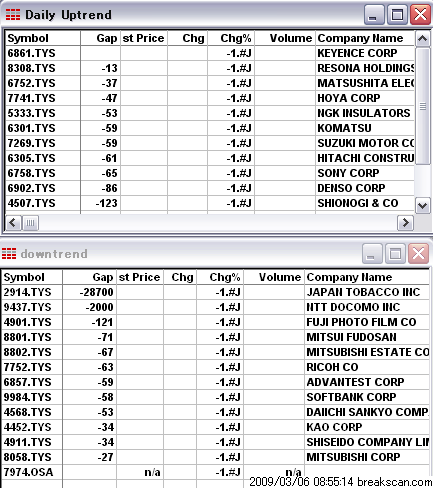Select DAIICHI SANKYO company row

click(x=216, y=412)
